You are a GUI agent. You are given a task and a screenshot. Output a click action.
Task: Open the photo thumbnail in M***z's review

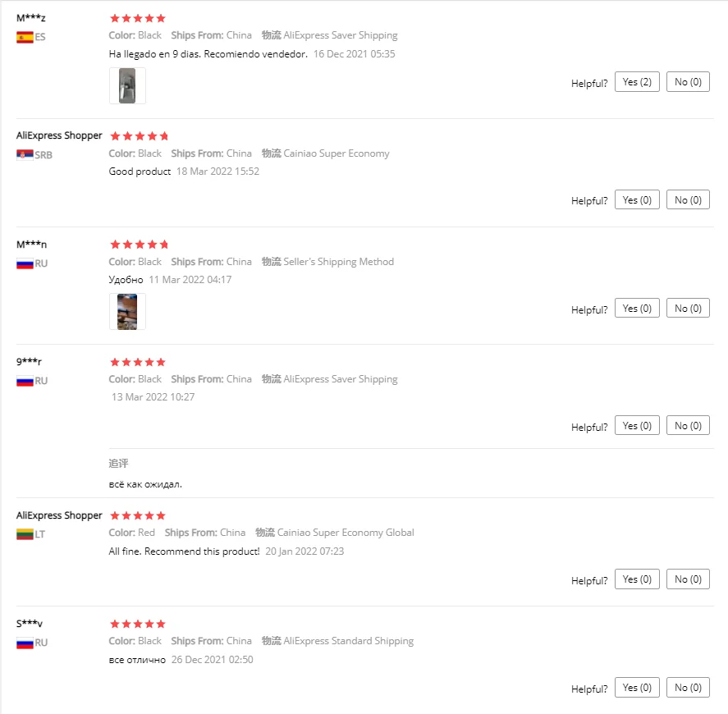pyautogui.click(x=127, y=86)
